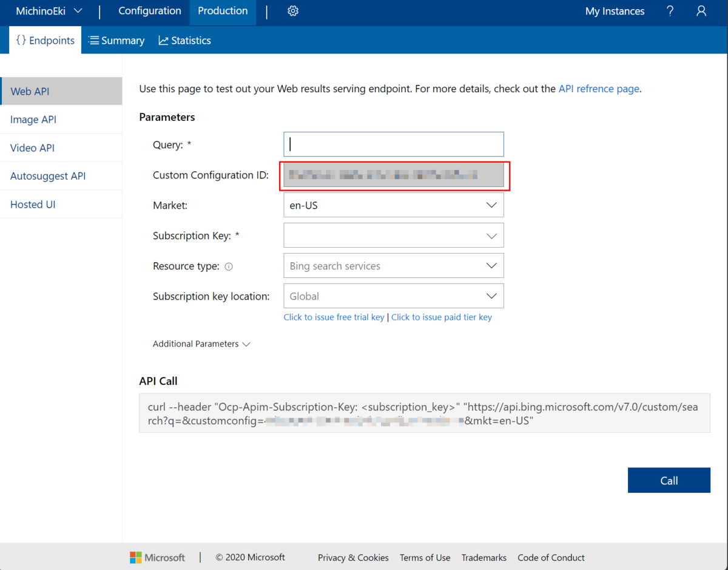
Task: Click the Custom Configuration ID field
Action: (394, 175)
